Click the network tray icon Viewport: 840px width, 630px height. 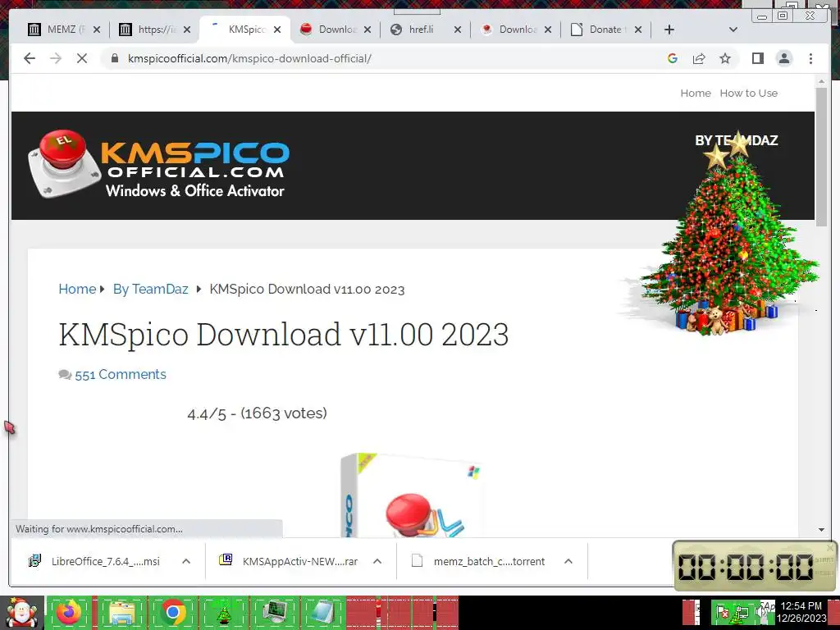(x=742, y=611)
